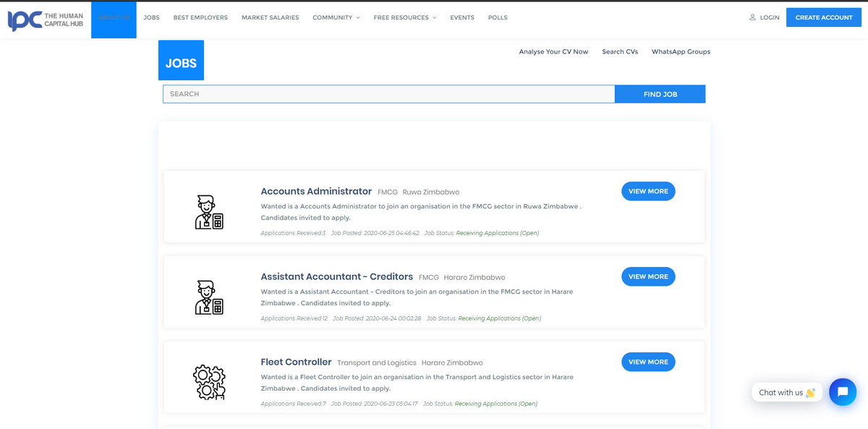Click 'FMCG' tag beside Accounts Administrator
Image resolution: width=868 pixels, height=429 pixels.
pos(388,192)
